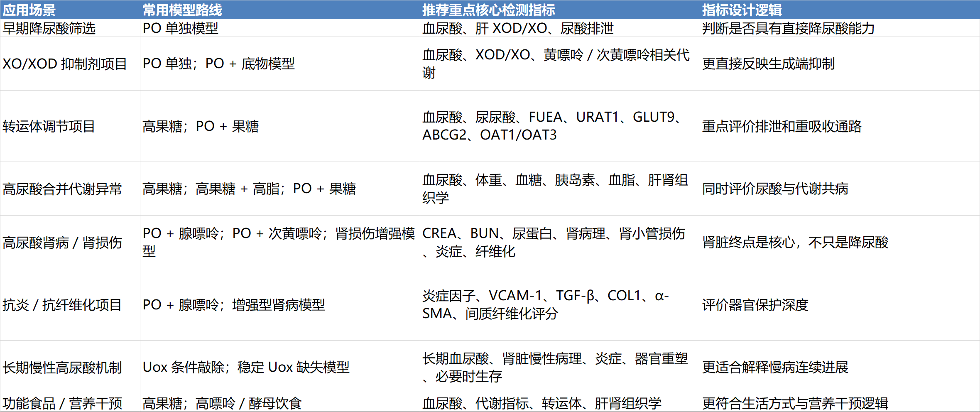
Task: Select the PO 单独模型 cell
Action: tap(180, 28)
